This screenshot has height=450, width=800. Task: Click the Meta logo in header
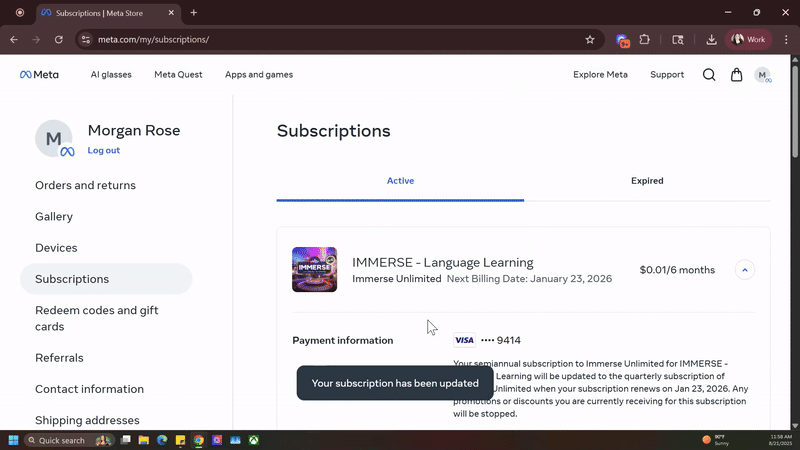39,75
